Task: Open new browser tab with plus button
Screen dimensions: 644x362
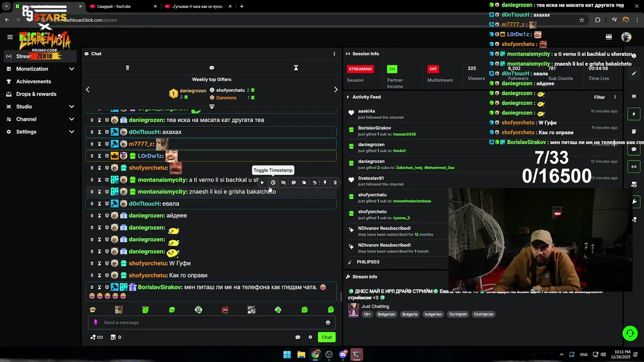Action: coord(242,7)
